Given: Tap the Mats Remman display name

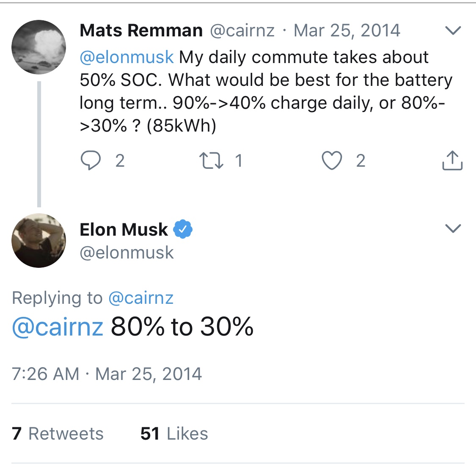Looking at the screenshot, I should click(141, 30).
